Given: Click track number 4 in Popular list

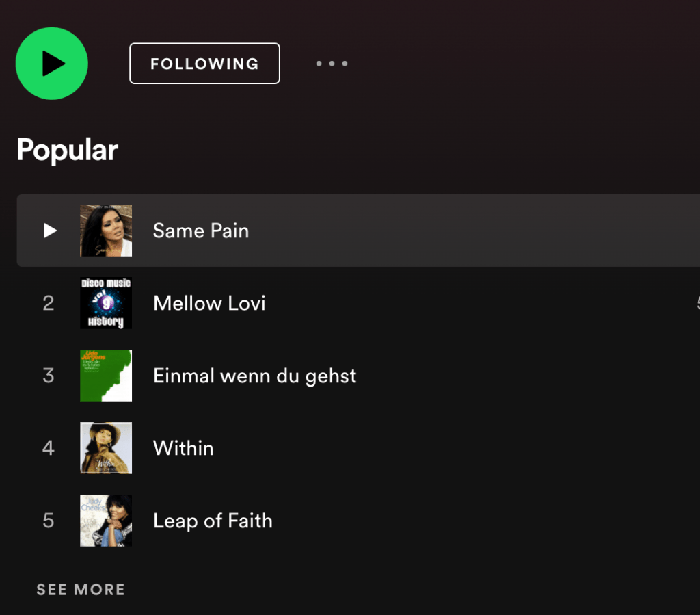Looking at the screenshot, I should coord(48,448).
